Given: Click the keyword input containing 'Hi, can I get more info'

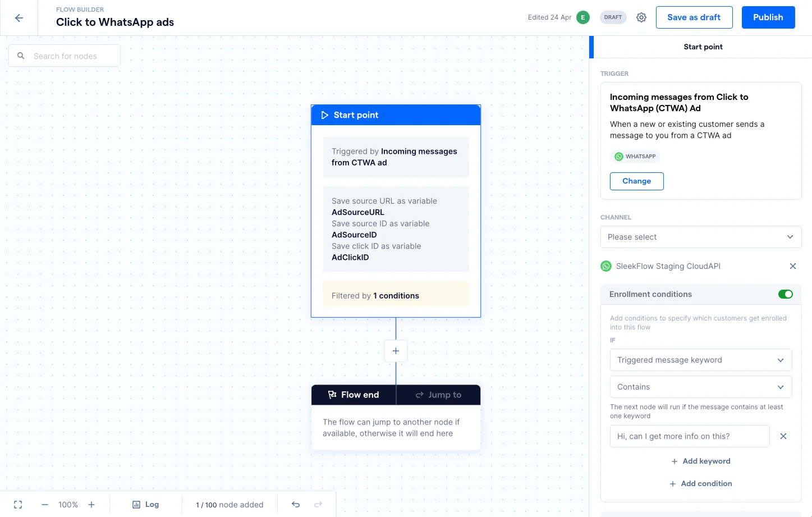Looking at the screenshot, I should click(689, 436).
